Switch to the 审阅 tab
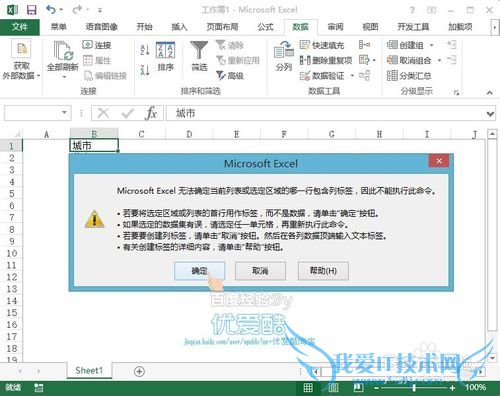This screenshot has height=396, width=500. (x=335, y=27)
